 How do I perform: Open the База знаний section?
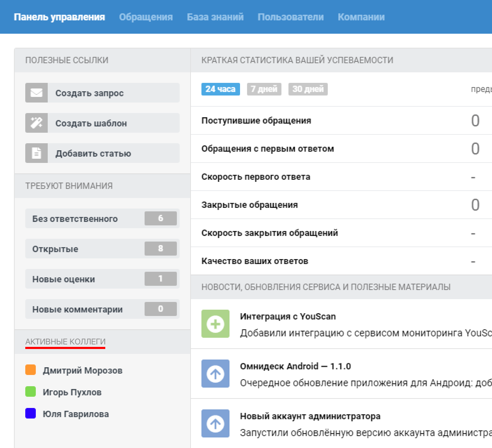coord(215,17)
